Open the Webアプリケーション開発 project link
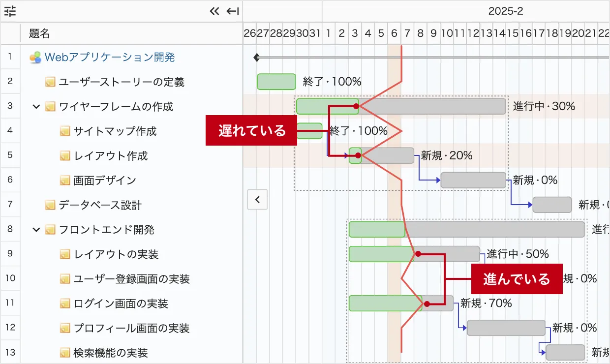610x364 pixels. click(110, 58)
